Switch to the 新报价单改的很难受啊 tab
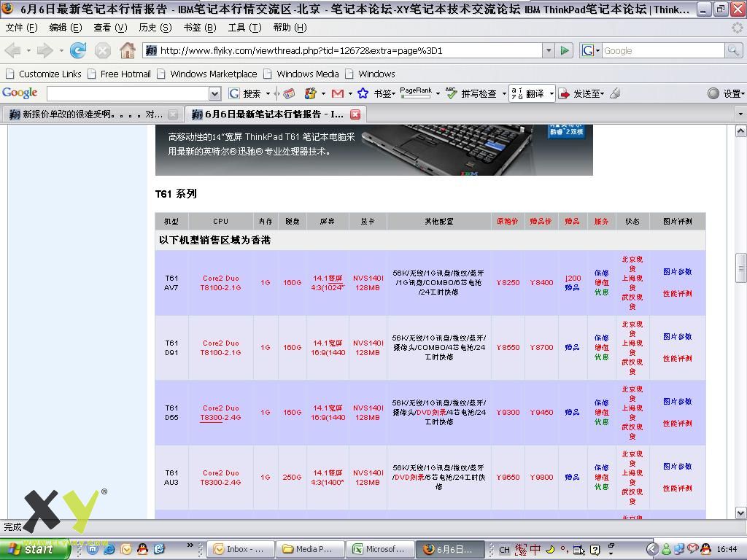This screenshot has width=747, height=560. (93, 114)
